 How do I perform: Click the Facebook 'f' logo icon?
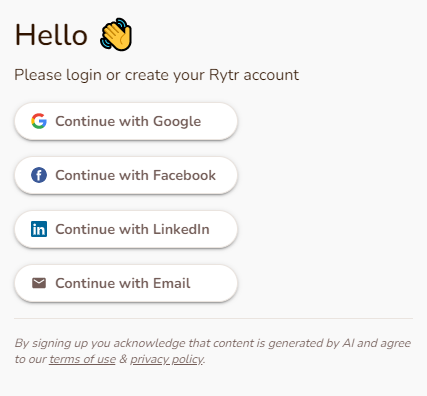pyautogui.click(x=39, y=175)
